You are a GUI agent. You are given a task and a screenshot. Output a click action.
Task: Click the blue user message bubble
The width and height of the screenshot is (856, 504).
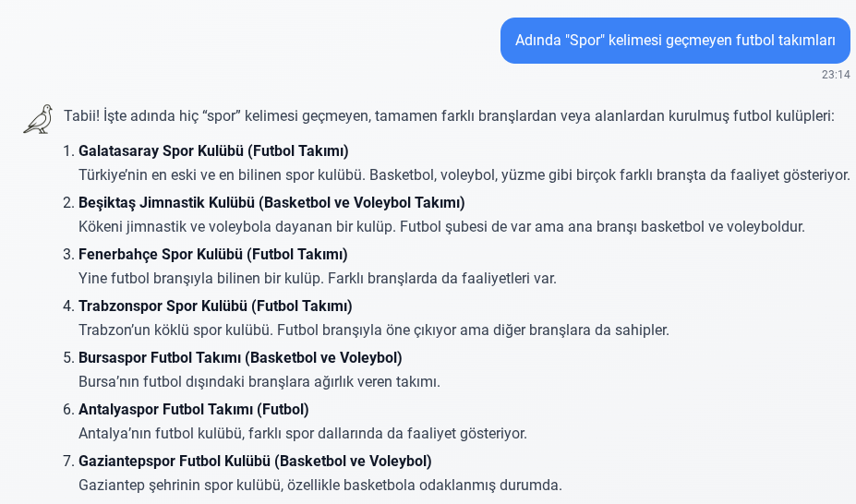675,41
